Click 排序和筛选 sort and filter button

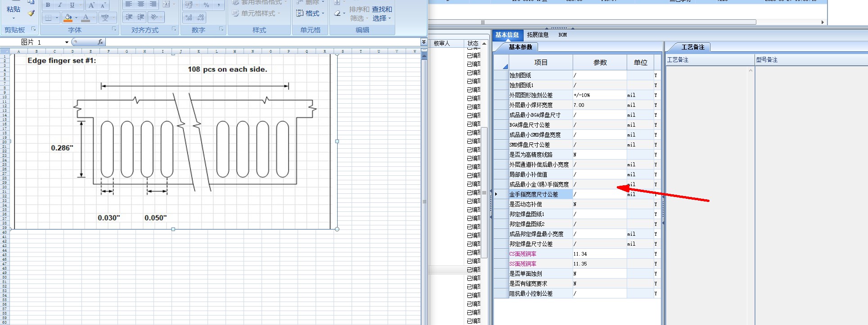pyautogui.click(x=359, y=14)
